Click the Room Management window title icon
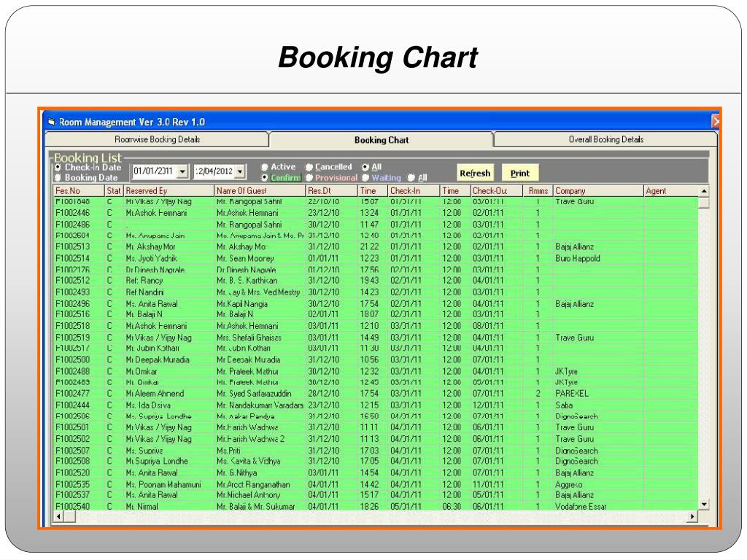This screenshot has height=560, width=747. pyautogui.click(x=52, y=122)
